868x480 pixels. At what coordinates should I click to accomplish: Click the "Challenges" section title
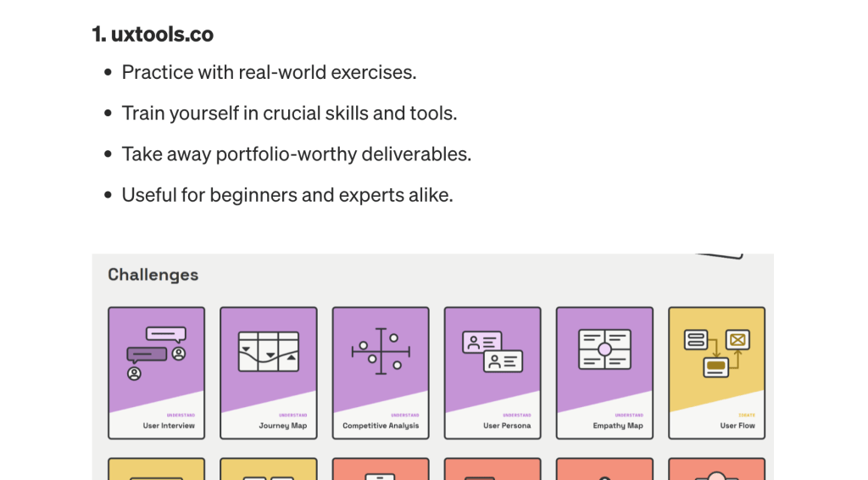point(153,275)
